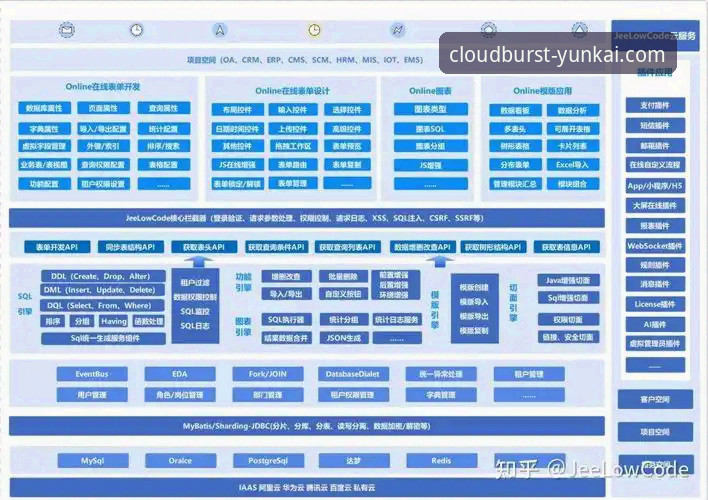Select the 图表SQL box
The height and width of the screenshot is (500, 708).
click(x=431, y=129)
